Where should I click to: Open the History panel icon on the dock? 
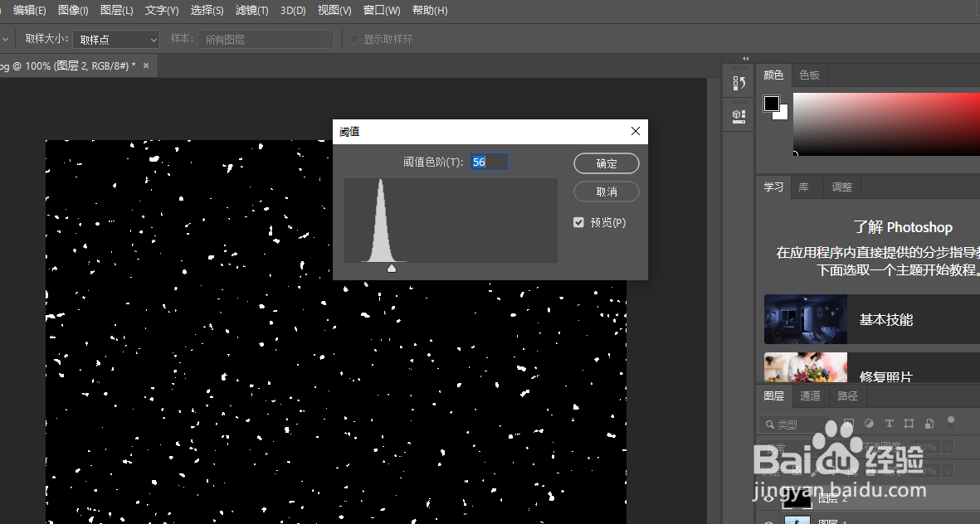(738, 82)
